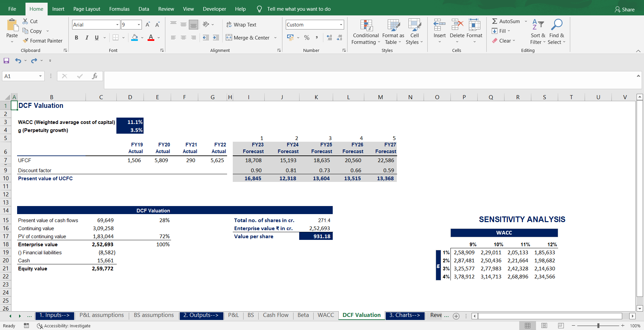Image resolution: width=644 pixels, height=330 pixels.
Task: Click the Cut scissors icon
Action: click(x=25, y=21)
